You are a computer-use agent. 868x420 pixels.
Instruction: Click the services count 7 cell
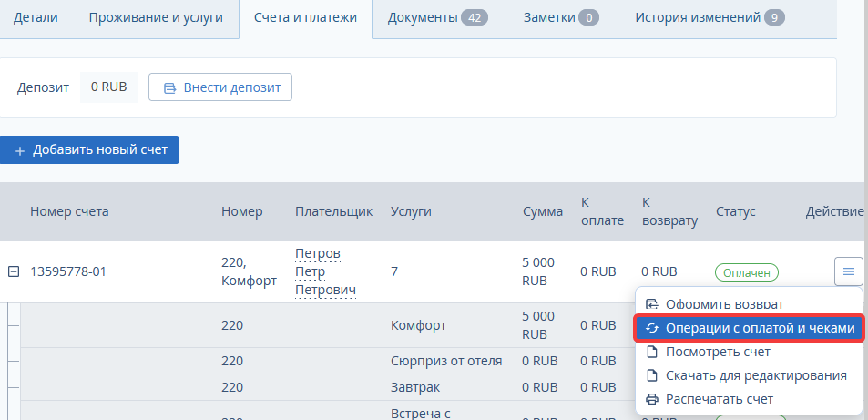pyautogui.click(x=394, y=271)
